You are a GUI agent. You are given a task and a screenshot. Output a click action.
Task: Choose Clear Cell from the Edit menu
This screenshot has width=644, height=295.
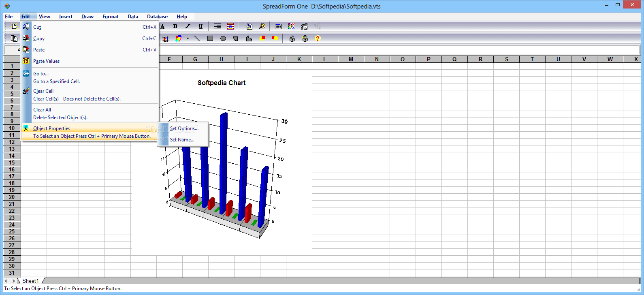90,95
